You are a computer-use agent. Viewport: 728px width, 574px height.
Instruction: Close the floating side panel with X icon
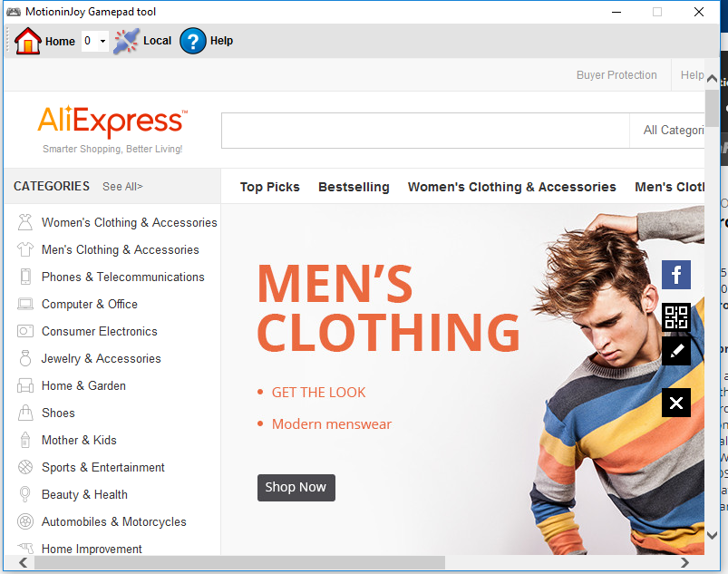pos(676,403)
